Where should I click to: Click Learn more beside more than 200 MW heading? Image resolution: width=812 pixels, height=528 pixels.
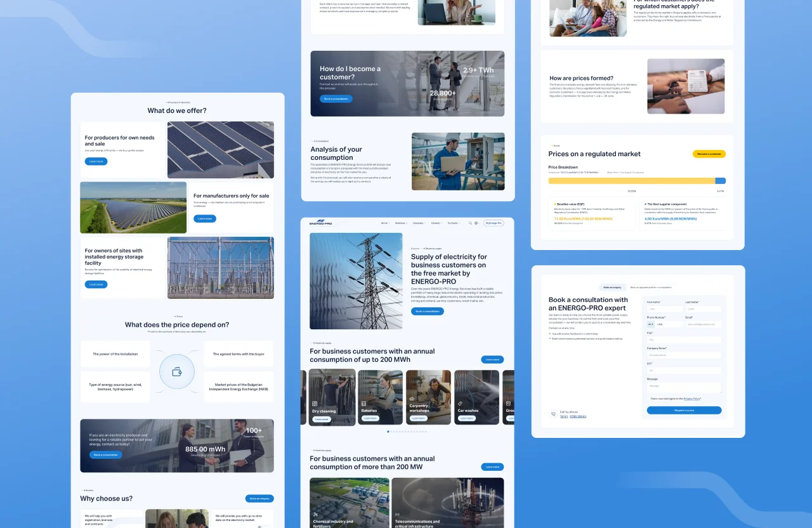click(x=492, y=466)
